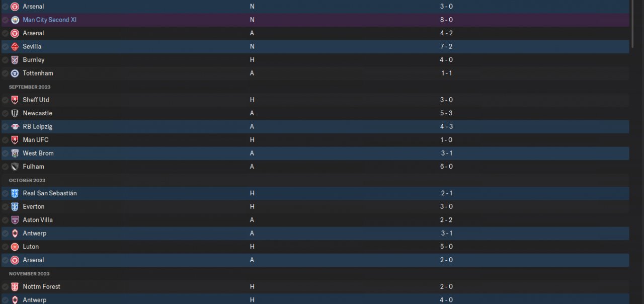Toggle the check mark in the Sheff Utd row
Image resolution: width=644 pixels, height=304 pixels.
pos(5,100)
